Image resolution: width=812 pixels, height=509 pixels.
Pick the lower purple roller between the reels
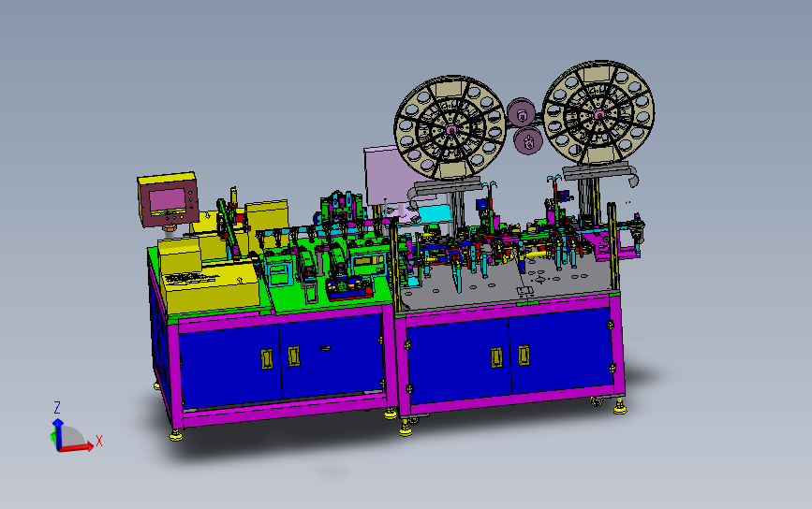528,140
